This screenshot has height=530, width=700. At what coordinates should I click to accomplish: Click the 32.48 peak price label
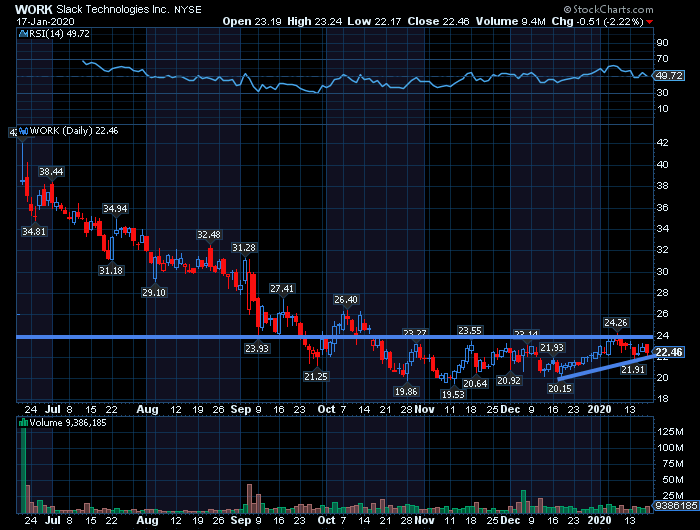coord(209,234)
